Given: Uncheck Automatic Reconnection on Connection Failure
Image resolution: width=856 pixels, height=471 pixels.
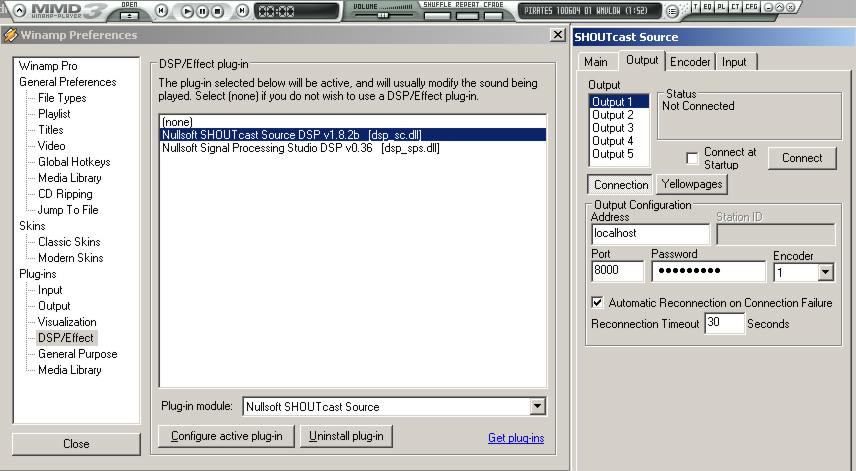Looking at the screenshot, I should [x=597, y=302].
